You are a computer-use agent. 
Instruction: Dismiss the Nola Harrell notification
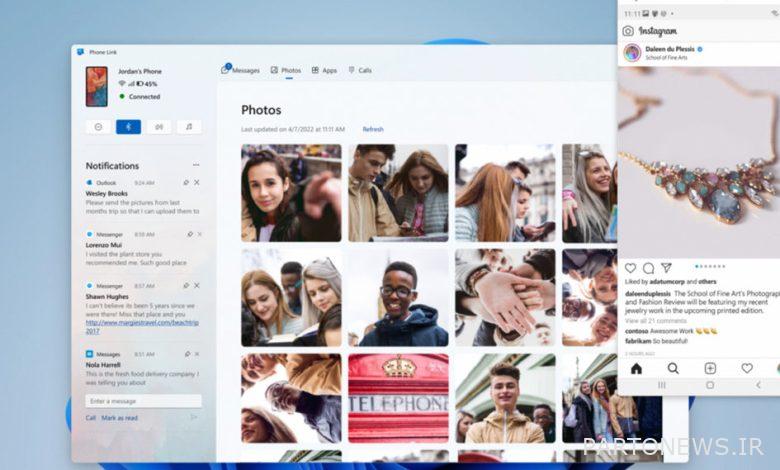(197, 354)
